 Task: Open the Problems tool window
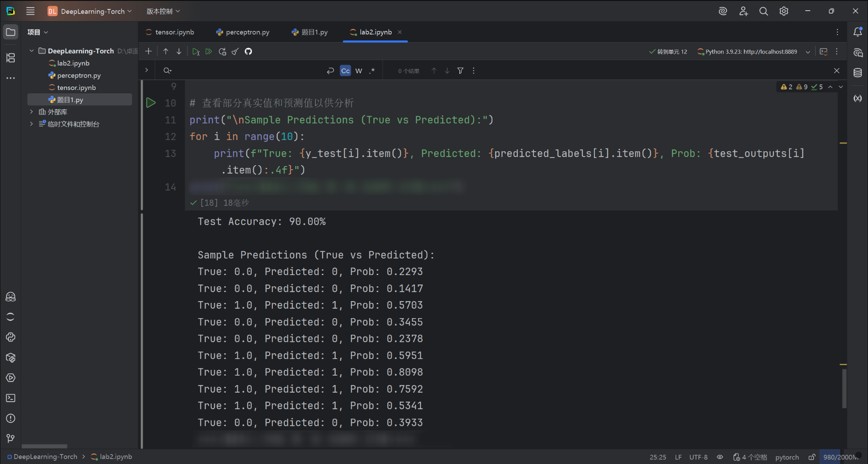coord(10,418)
